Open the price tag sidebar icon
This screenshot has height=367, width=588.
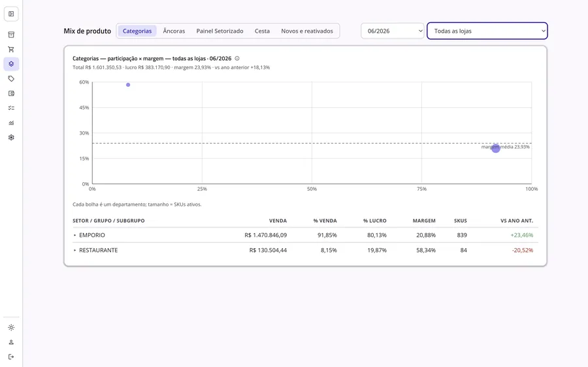tap(11, 79)
